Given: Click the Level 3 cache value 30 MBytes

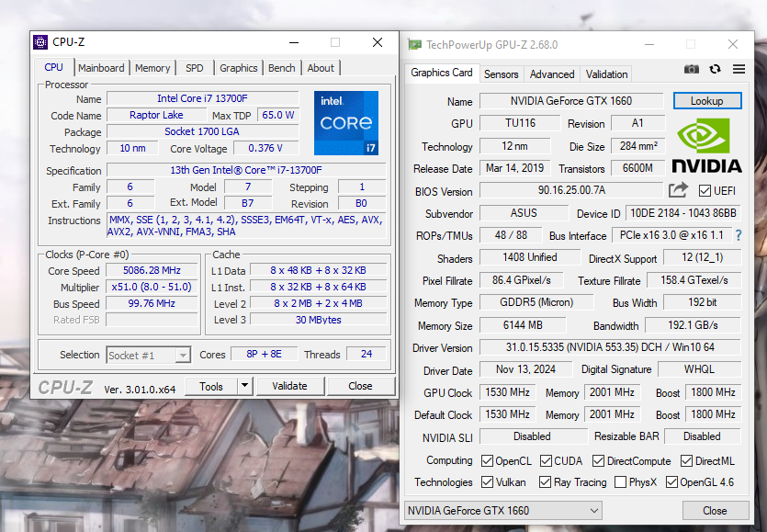Looking at the screenshot, I should pyautogui.click(x=319, y=320).
